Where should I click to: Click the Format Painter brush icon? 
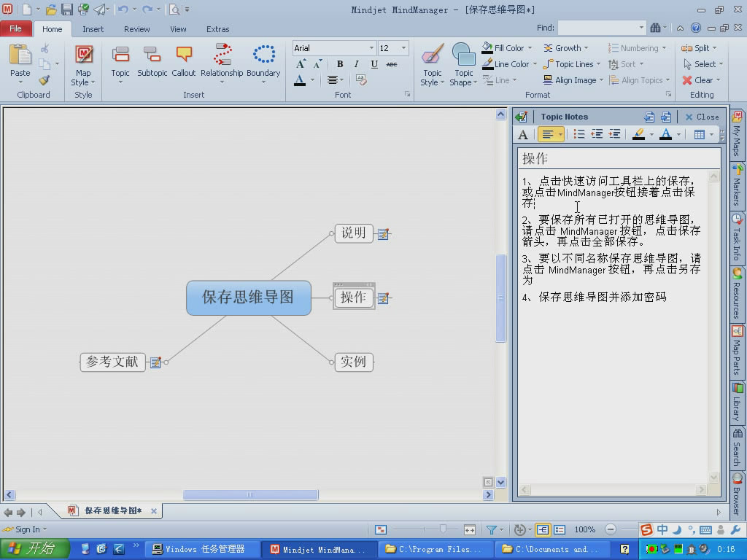point(44,80)
